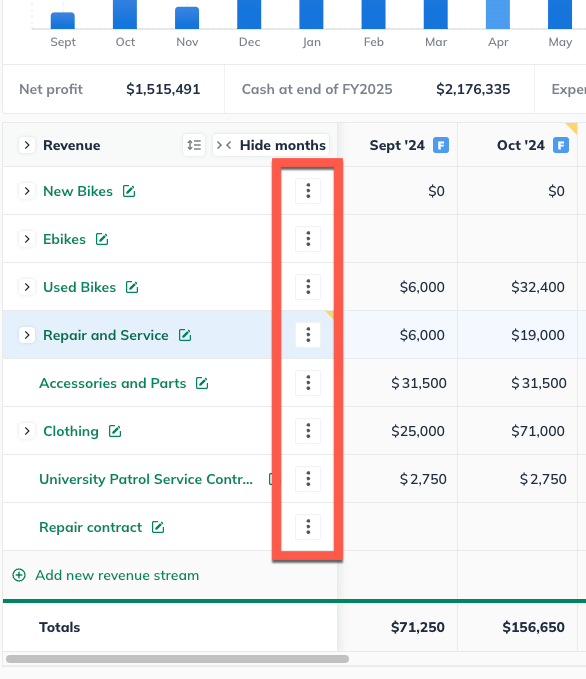
Task: Expand the New Bikes revenue row
Action: click(x=27, y=191)
